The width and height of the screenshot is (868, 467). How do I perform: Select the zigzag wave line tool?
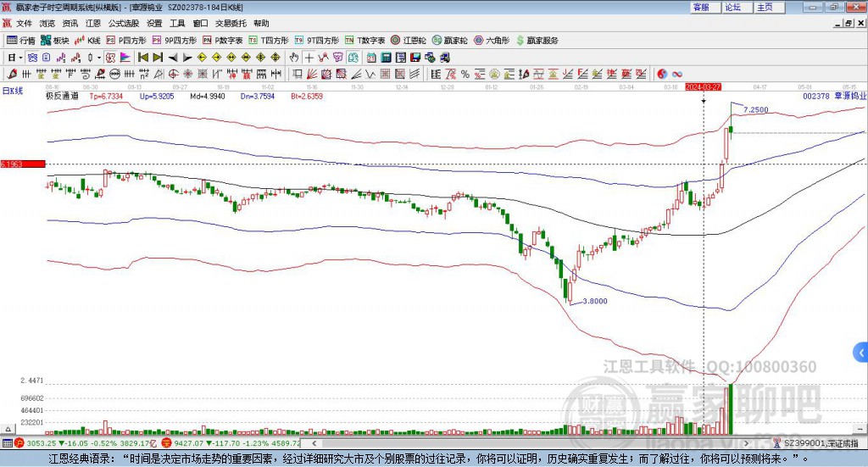370,74
